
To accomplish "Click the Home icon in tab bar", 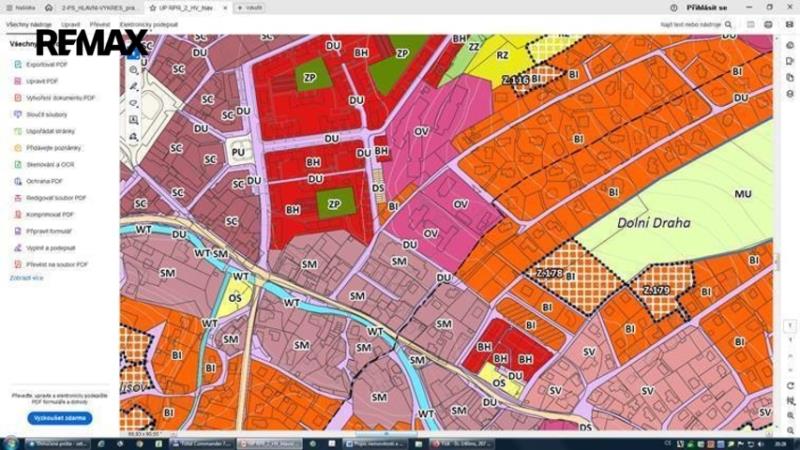I will (49, 7).
